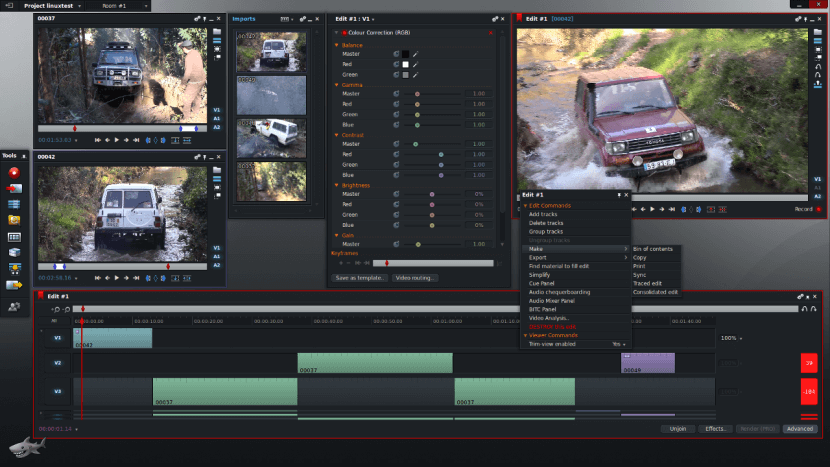This screenshot has height=467, width=830.
Task: Click the Effects button below timeline
Action: (x=714, y=429)
